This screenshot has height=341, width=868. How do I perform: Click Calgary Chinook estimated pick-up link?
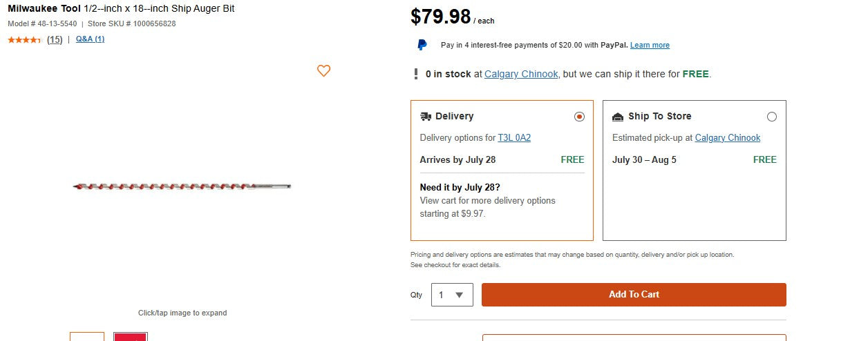click(x=728, y=138)
